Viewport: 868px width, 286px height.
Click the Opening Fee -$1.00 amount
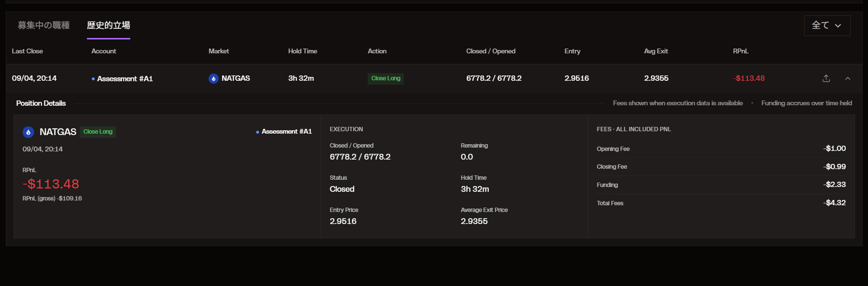tap(834, 149)
